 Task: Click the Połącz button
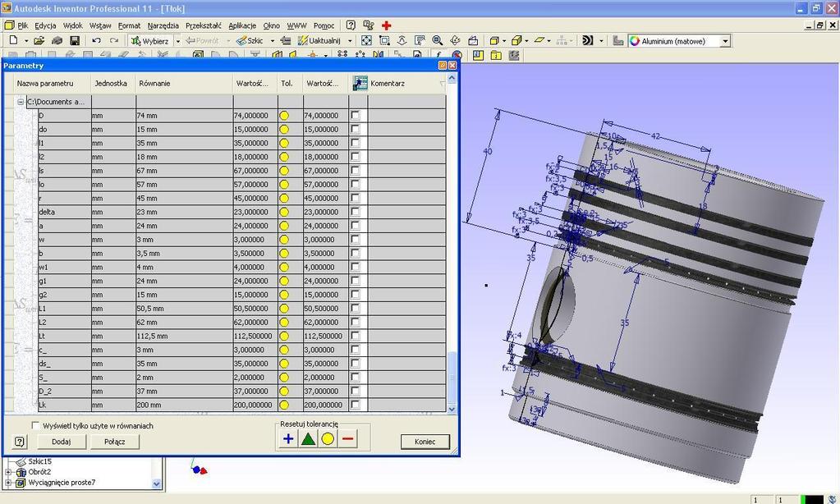[x=115, y=442]
